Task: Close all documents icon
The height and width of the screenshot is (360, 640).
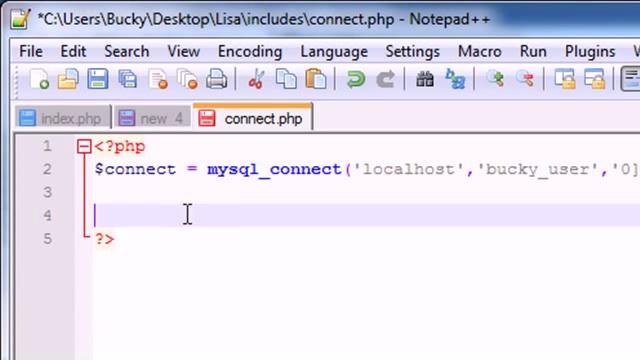Action: [x=187, y=79]
